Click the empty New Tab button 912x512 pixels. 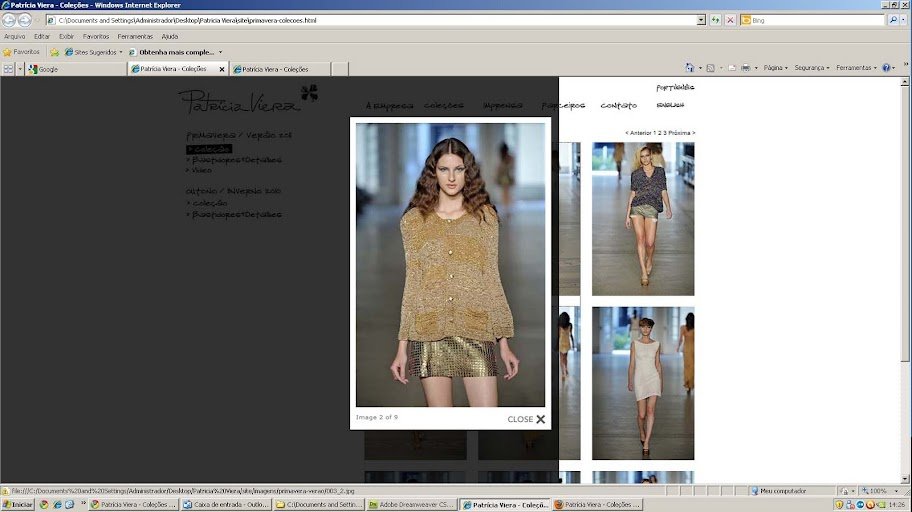(x=340, y=69)
